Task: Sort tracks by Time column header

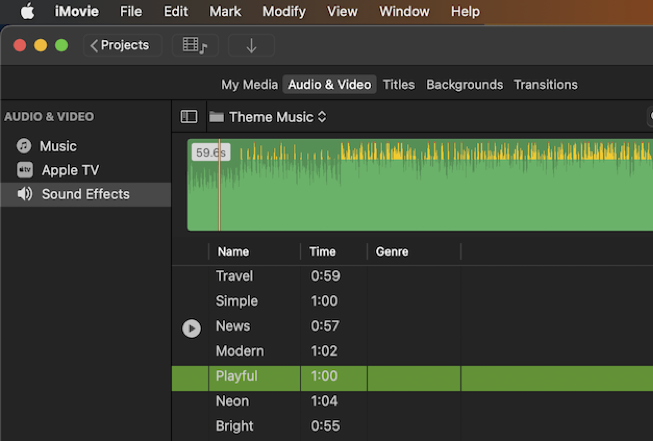Action: 323,252
